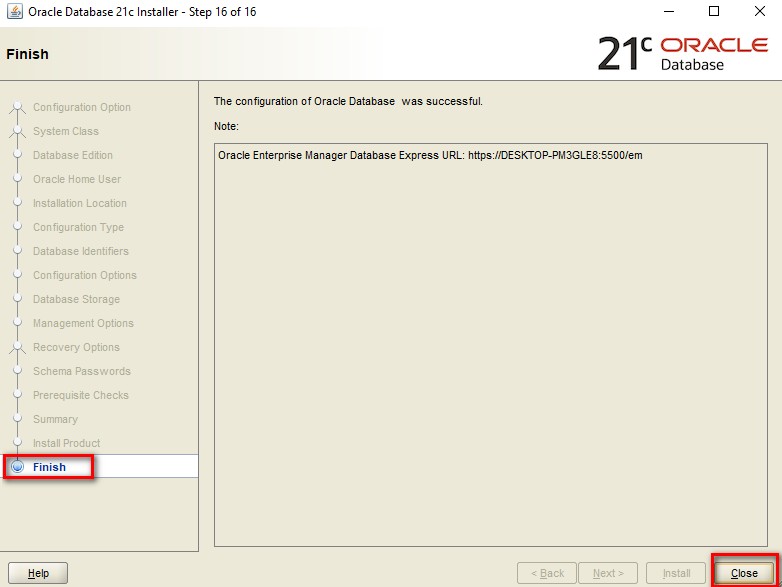Click the Oracle 21c Database logo
The image size is (782, 587).
(x=682, y=53)
